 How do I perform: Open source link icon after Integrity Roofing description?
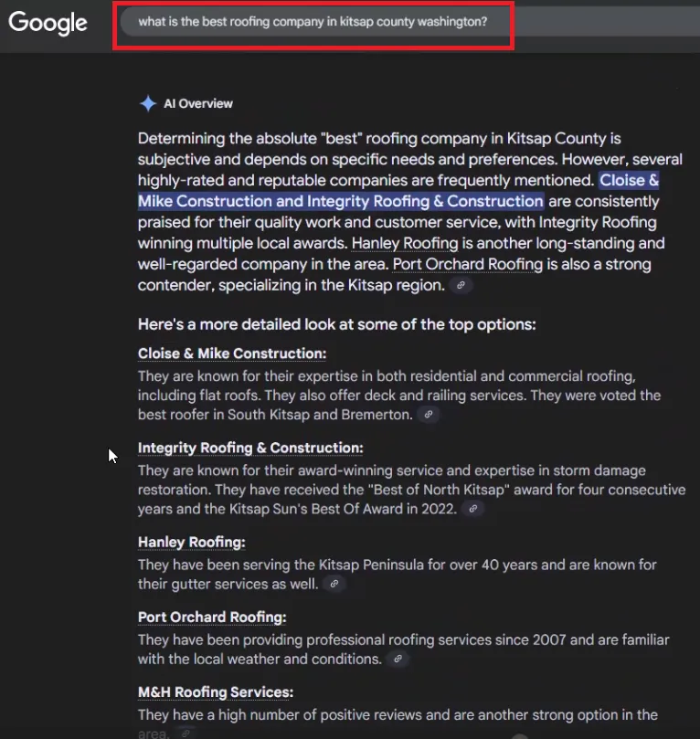click(473, 509)
